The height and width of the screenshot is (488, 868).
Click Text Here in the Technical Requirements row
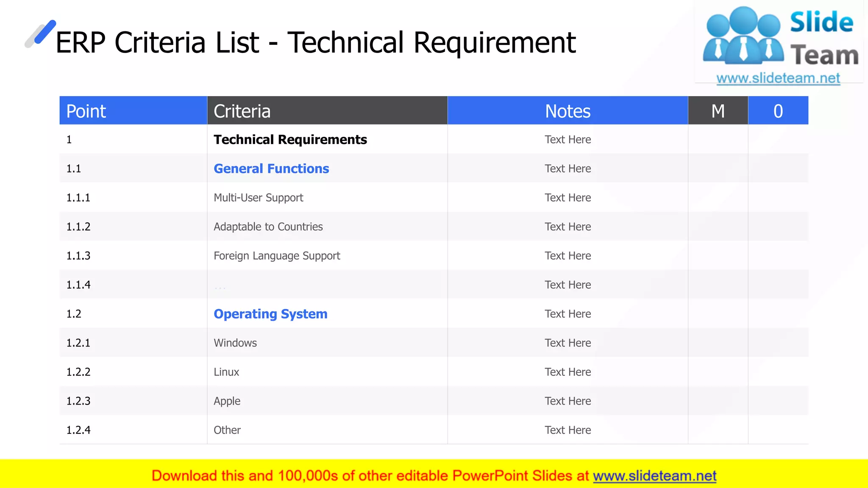(568, 140)
